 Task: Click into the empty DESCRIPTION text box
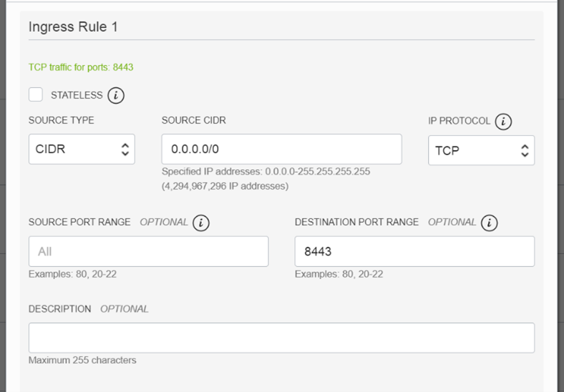[281, 338]
